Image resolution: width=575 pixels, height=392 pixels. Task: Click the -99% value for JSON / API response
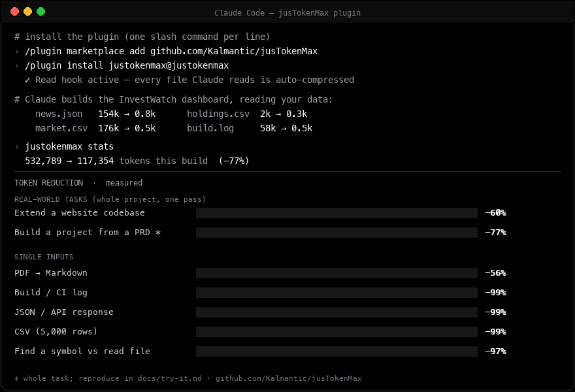click(x=495, y=312)
